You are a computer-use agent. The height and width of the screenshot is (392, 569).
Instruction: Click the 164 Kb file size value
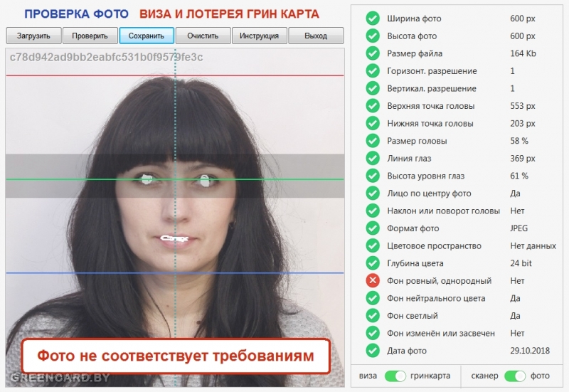[523, 53]
